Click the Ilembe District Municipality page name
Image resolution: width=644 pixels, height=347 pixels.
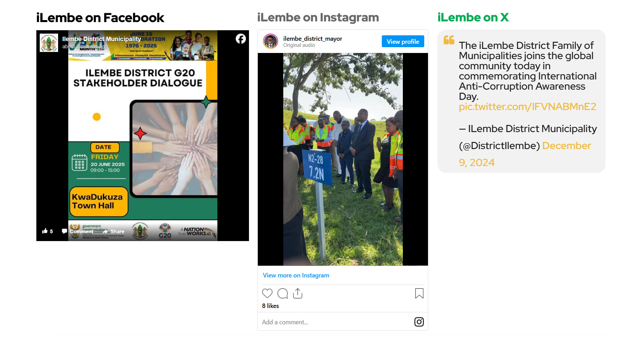point(102,39)
